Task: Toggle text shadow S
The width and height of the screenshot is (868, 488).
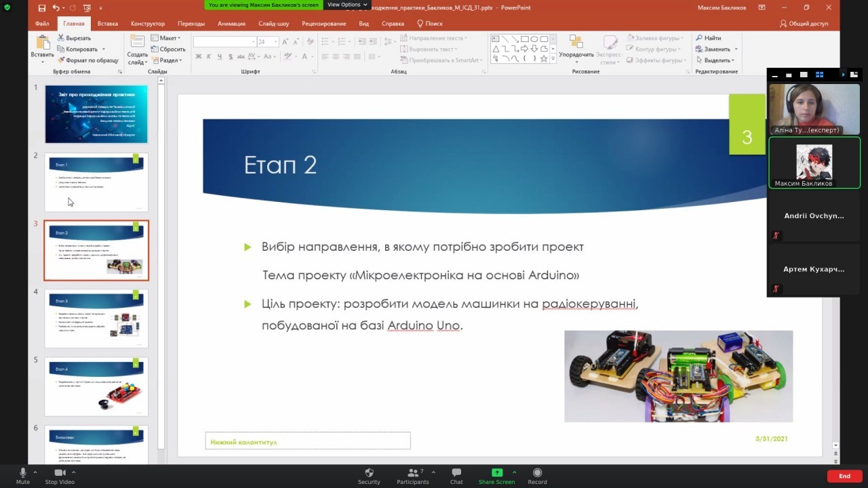Action: coord(229,56)
